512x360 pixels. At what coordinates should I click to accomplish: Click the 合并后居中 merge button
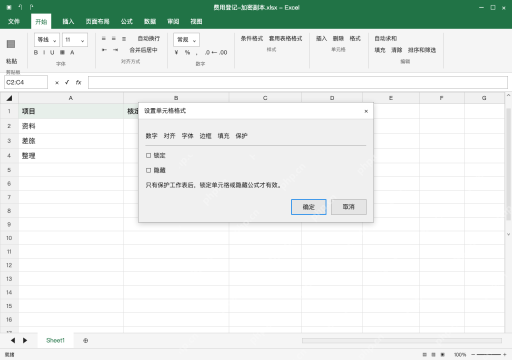(x=143, y=50)
